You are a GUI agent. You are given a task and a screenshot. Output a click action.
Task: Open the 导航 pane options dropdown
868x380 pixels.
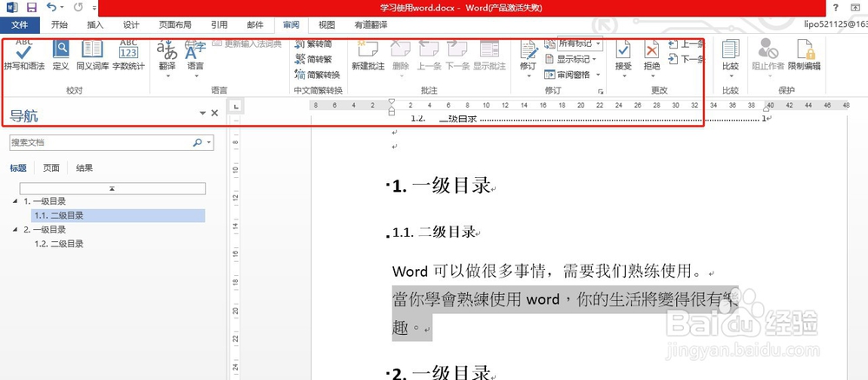pyautogui.click(x=202, y=114)
